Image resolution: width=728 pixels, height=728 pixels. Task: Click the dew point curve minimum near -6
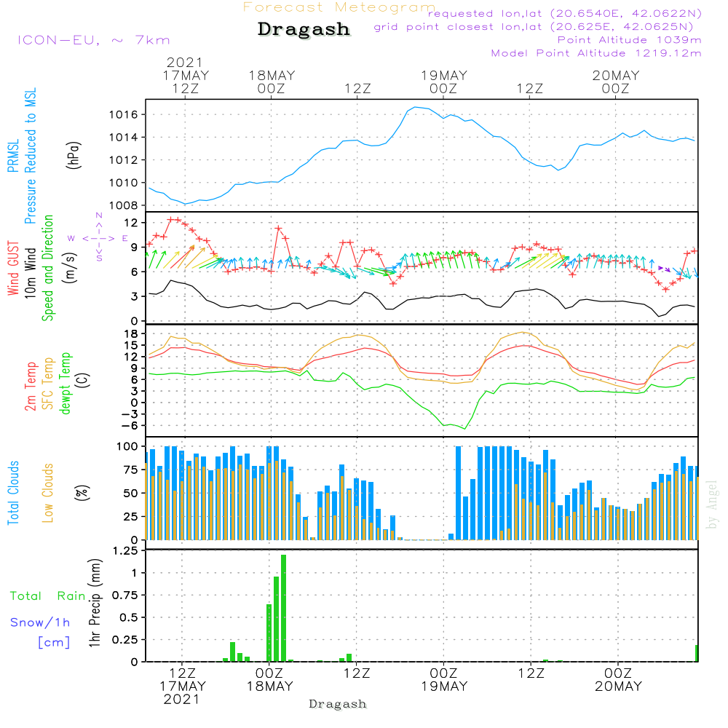coord(464,428)
